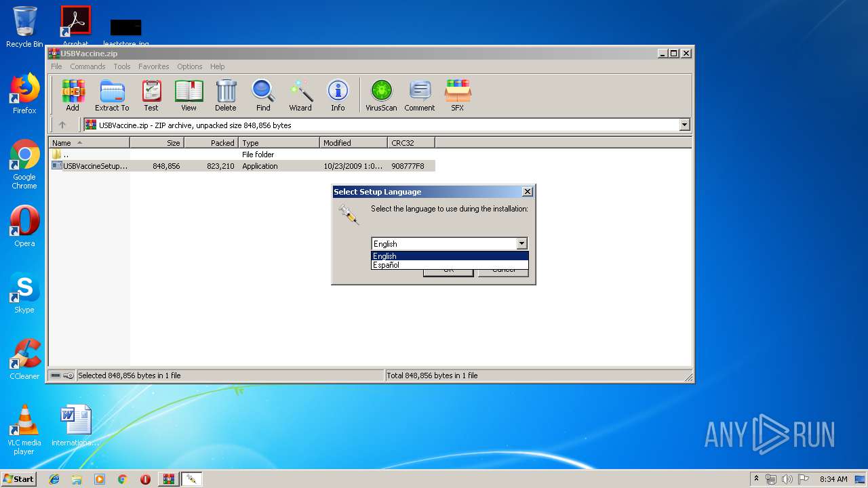Open Opera desktop shortcut
868x488 pixels.
(x=24, y=226)
